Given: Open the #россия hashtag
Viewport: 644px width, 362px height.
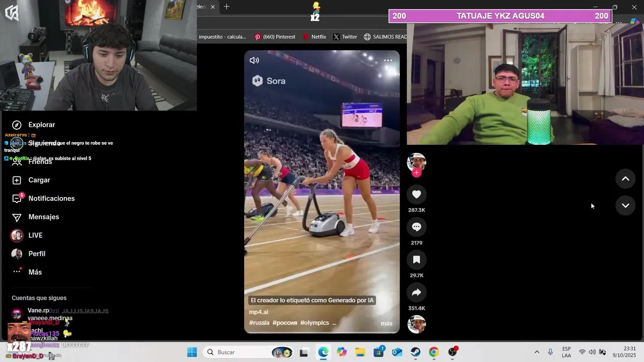Looking at the screenshot, I should tap(285, 323).
